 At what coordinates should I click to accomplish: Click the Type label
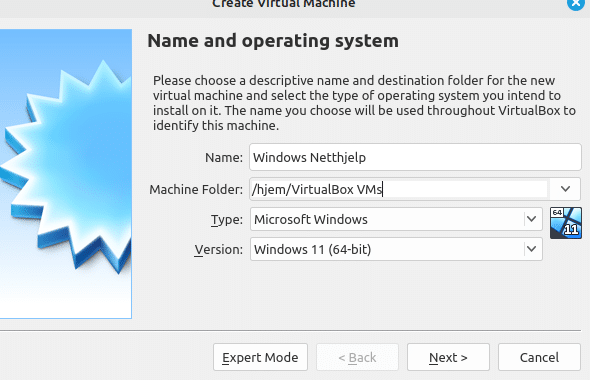227,219
